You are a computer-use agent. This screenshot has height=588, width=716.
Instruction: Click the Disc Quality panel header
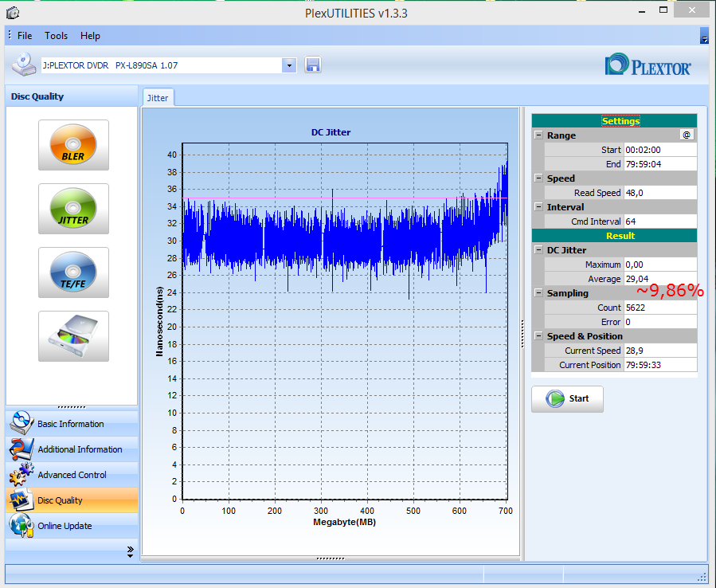tap(72, 96)
